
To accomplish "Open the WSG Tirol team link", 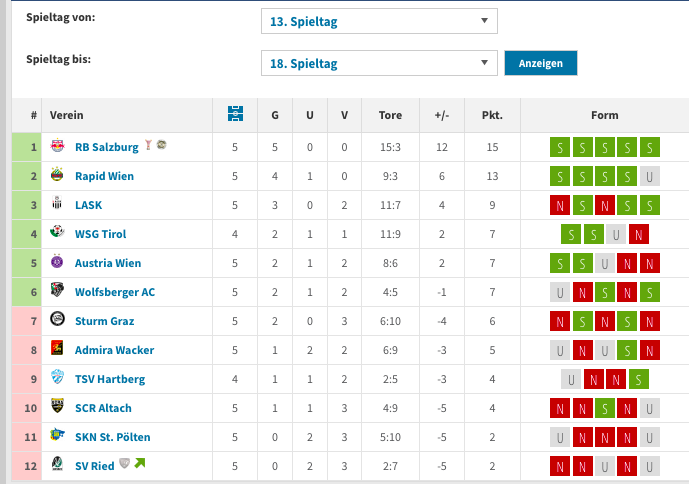I will 100,234.
